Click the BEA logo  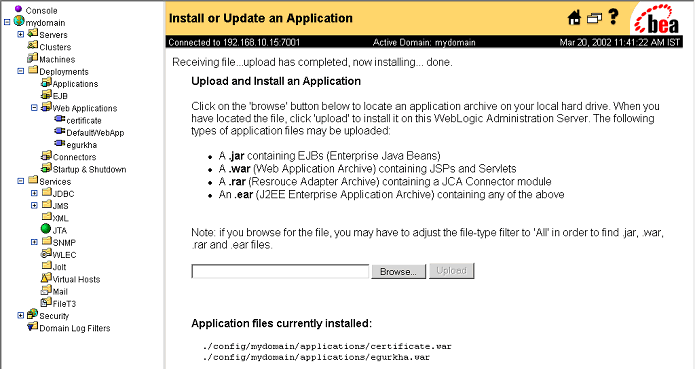click(x=657, y=19)
